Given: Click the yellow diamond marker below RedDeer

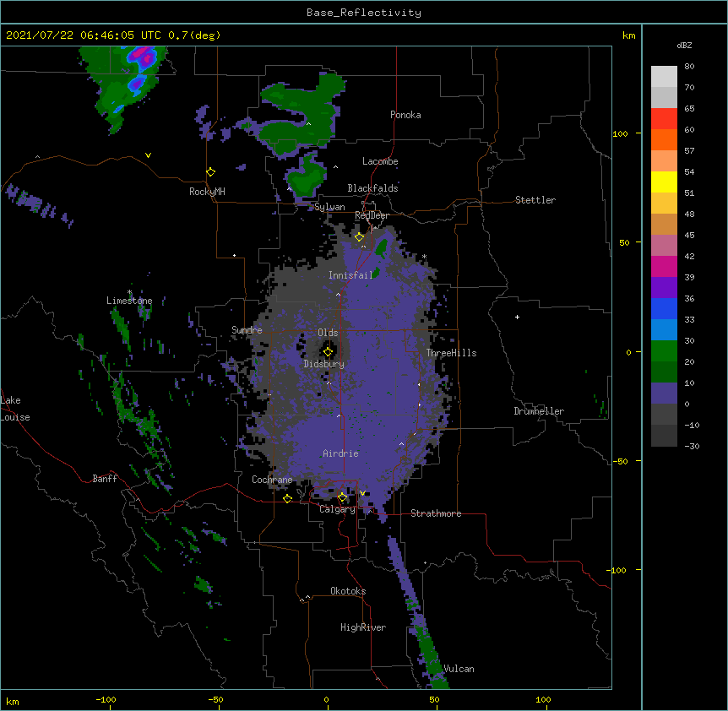Looking at the screenshot, I should click(x=360, y=237).
